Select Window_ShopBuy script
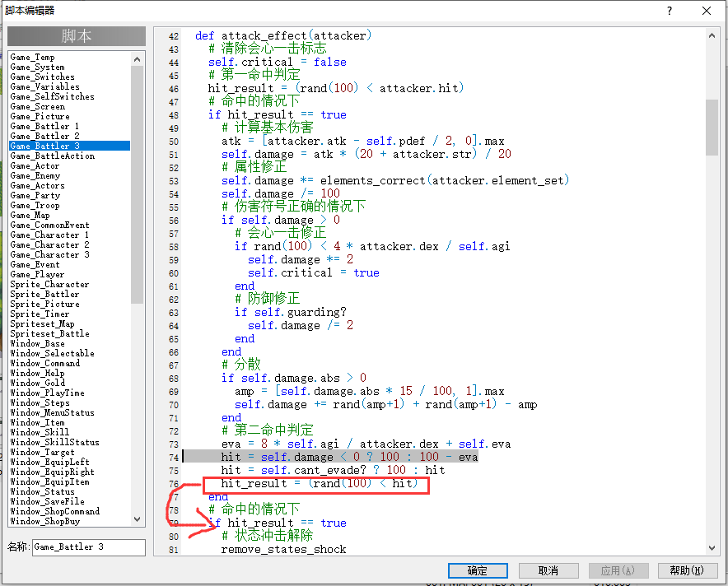The image size is (728, 586). pos(44,521)
